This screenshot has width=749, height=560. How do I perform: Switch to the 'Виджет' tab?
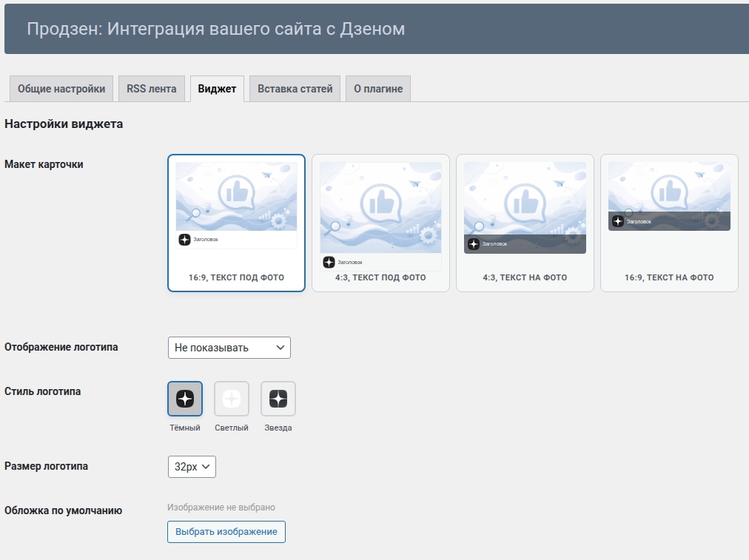[217, 89]
